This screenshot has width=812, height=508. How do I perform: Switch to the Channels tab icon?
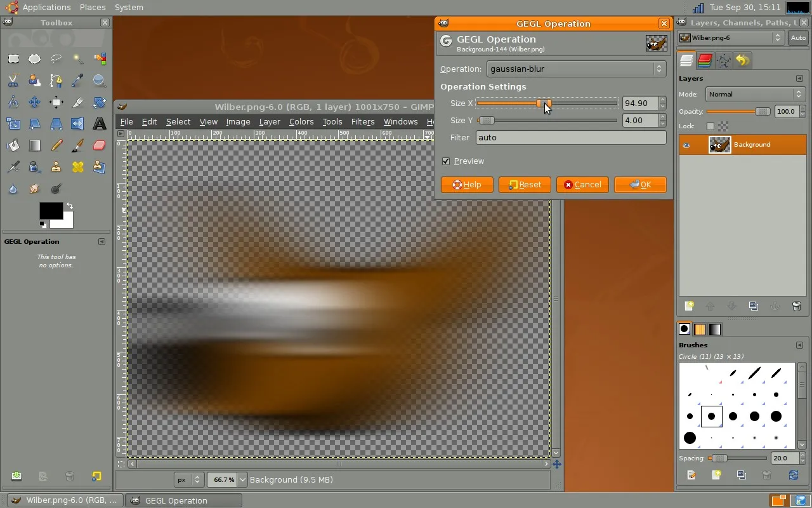point(705,60)
